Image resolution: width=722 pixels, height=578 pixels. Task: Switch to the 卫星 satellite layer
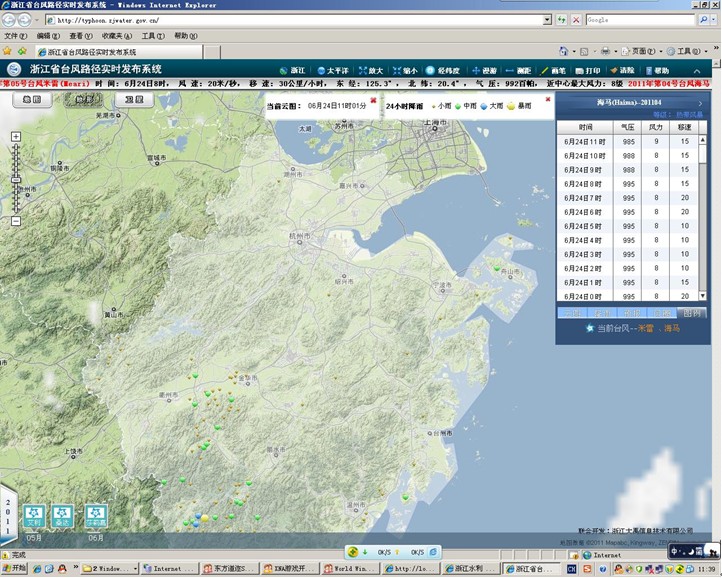(x=134, y=99)
